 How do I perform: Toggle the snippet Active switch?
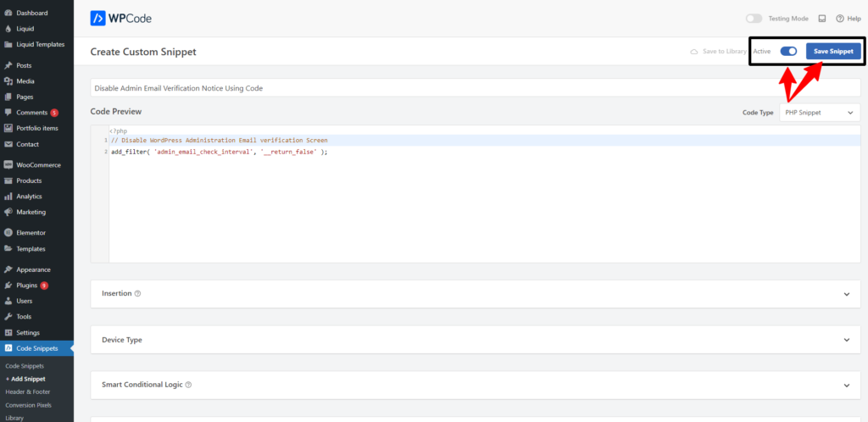(788, 52)
